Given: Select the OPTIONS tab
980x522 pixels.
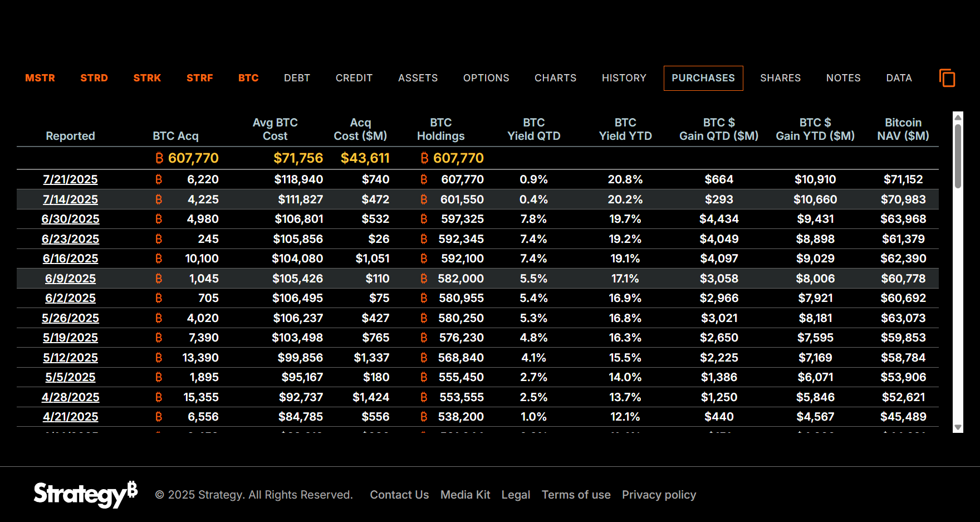Looking at the screenshot, I should point(486,78).
